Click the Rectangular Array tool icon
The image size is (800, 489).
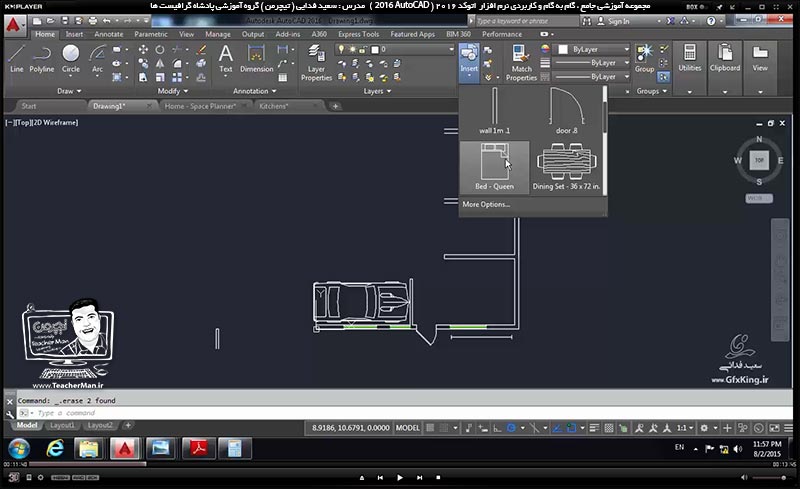pyautogui.click(x=177, y=77)
